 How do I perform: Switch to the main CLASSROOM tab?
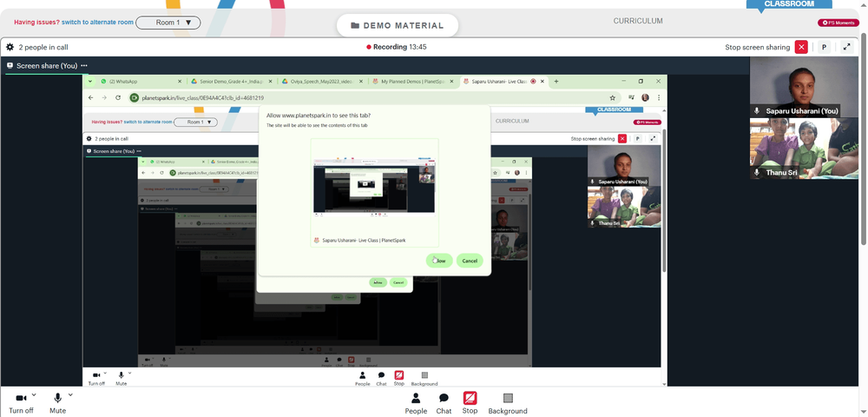(789, 3)
